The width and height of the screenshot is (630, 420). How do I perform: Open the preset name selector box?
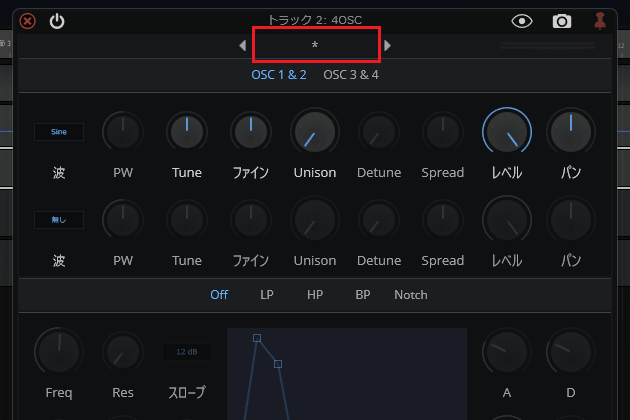pos(315,46)
